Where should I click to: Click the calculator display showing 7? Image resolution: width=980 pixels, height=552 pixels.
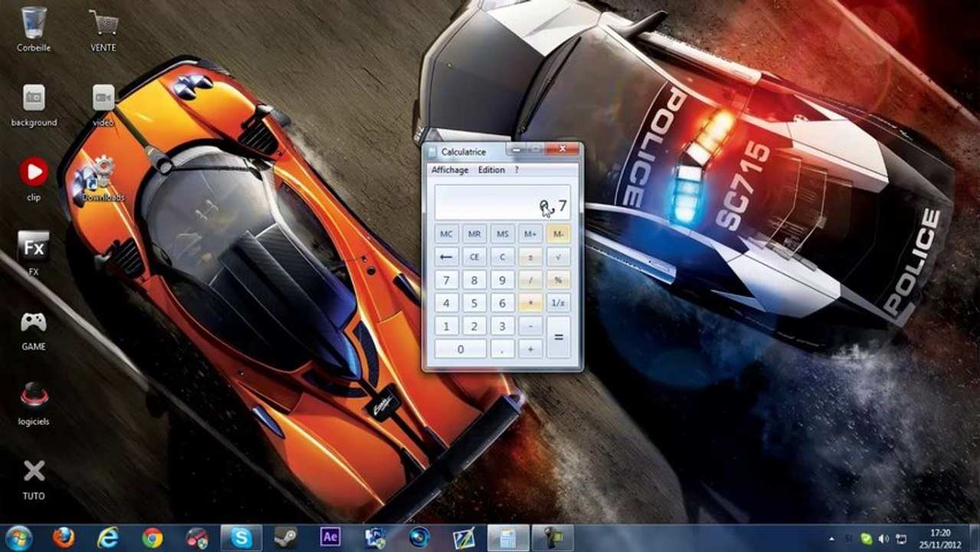pyautogui.click(x=502, y=202)
